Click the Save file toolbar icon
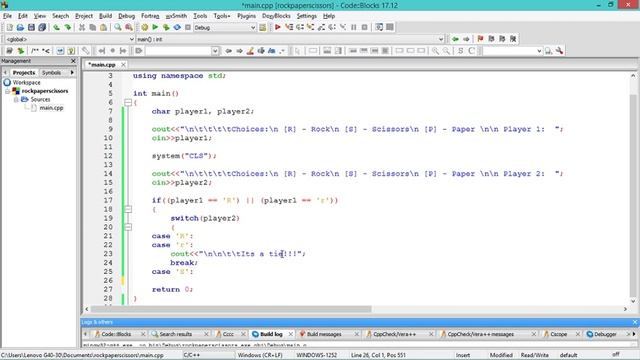 31,27
